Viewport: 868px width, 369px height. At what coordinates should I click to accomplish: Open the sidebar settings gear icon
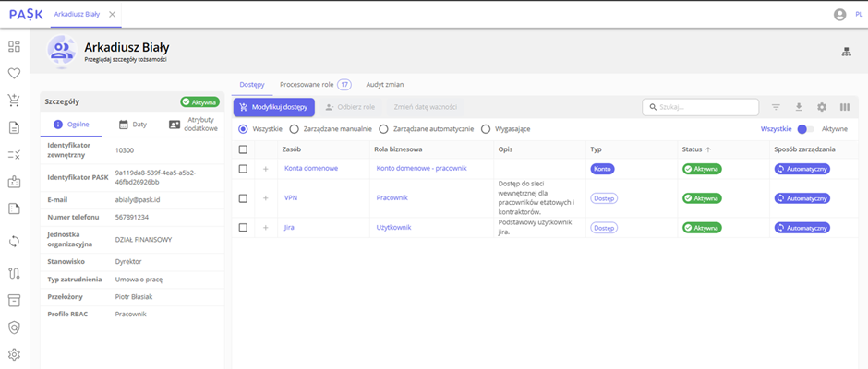click(14, 354)
